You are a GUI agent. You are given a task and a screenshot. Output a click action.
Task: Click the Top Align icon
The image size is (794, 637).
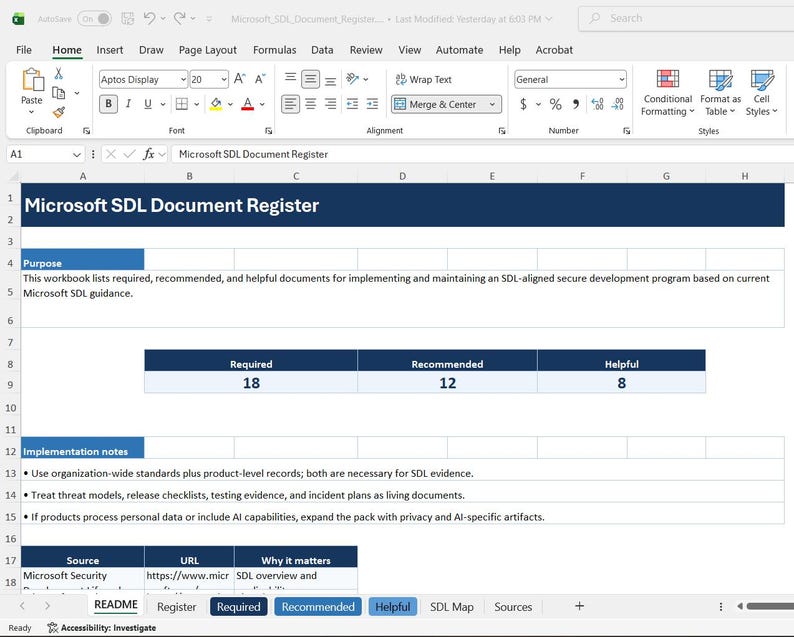click(290, 78)
